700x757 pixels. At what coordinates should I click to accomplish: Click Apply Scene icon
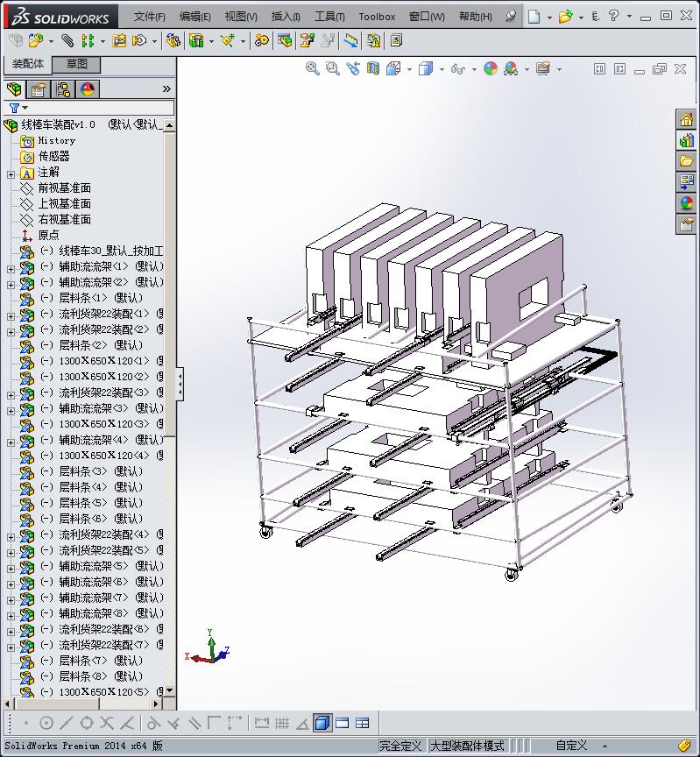(x=511, y=68)
